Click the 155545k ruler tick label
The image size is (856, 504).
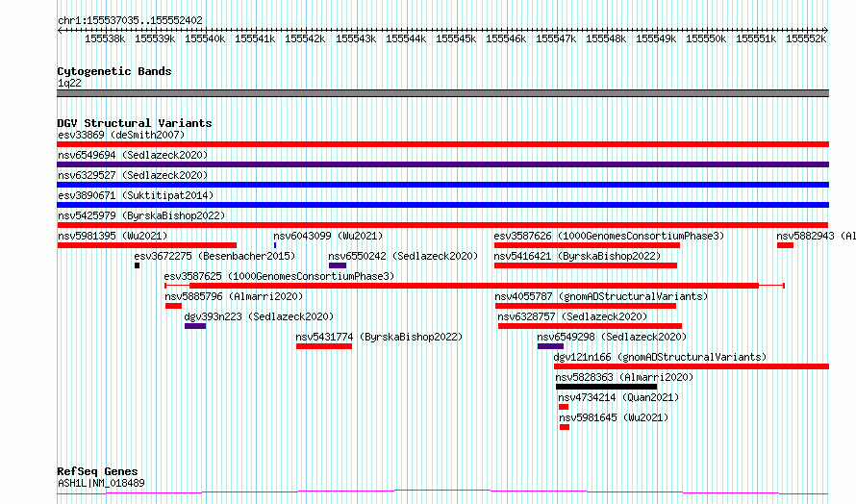456,38
